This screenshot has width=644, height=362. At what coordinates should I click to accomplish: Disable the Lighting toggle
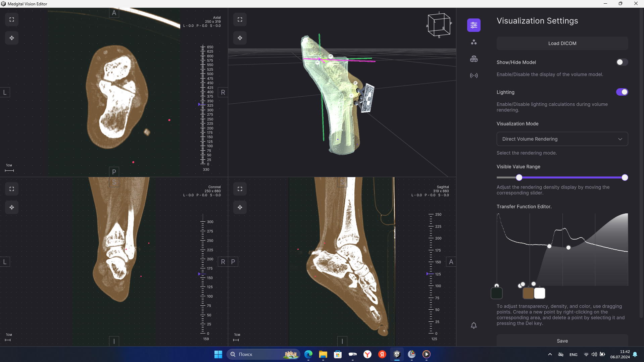[622, 92]
